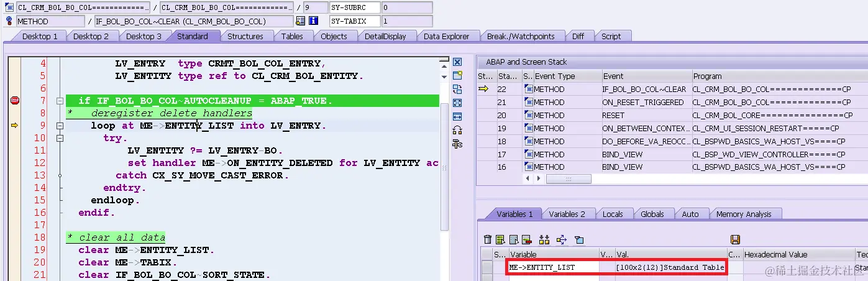Click the method icon in stack row 17
Screen dimensions: 868x281
(x=528, y=154)
